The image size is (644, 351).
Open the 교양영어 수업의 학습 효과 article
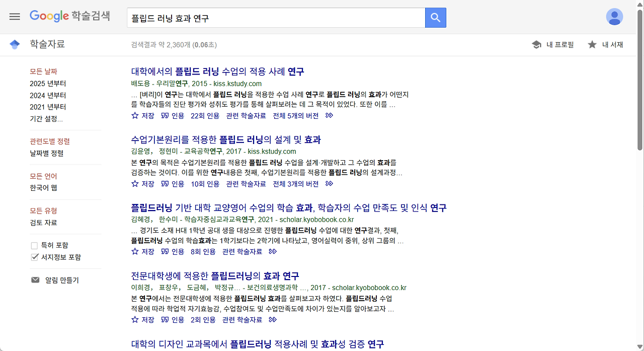click(289, 207)
